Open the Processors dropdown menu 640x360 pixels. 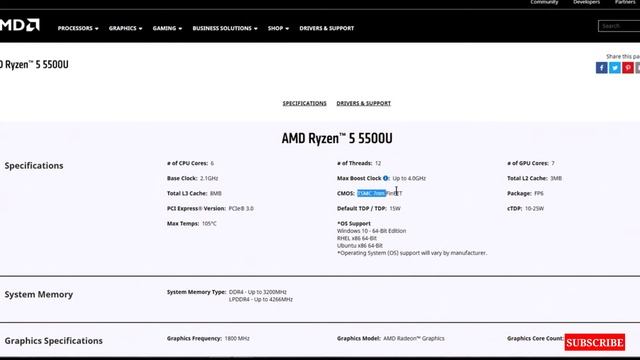click(78, 28)
